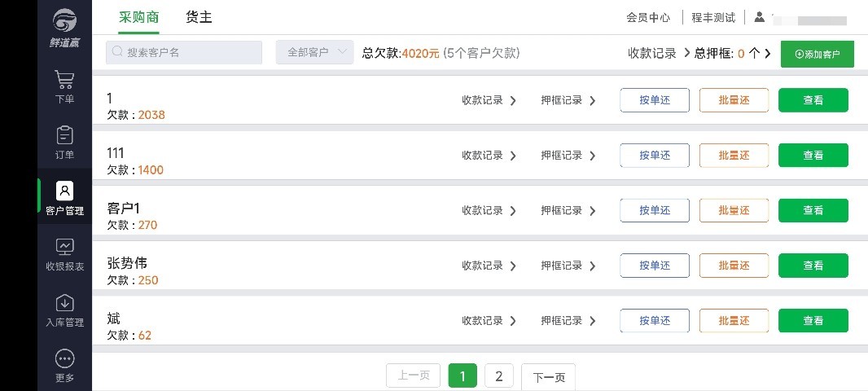The width and height of the screenshot is (868, 391).
Task: Open the 下单 shopping cart icon
Action: click(65, 80)
